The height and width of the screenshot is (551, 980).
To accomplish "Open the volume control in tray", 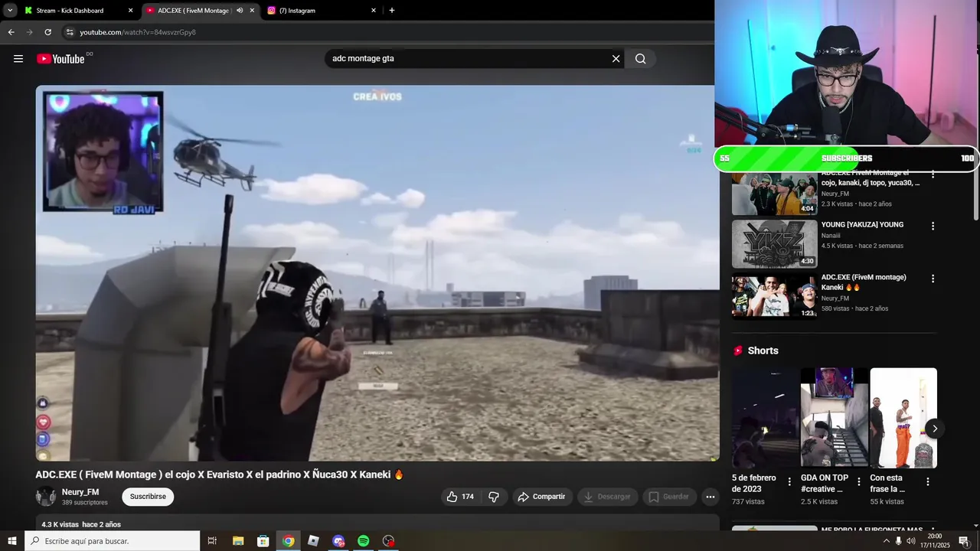I will [911, 541].
